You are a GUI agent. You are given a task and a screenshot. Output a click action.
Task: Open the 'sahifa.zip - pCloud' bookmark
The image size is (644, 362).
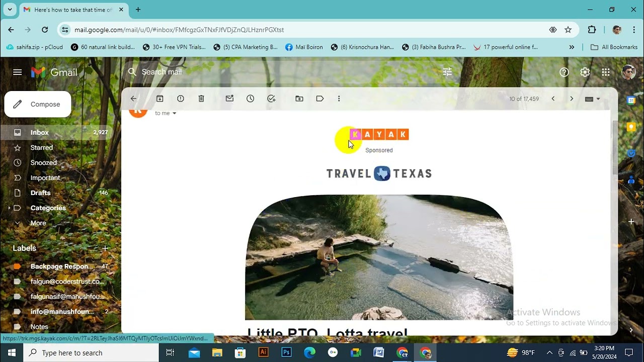(35, 47)
